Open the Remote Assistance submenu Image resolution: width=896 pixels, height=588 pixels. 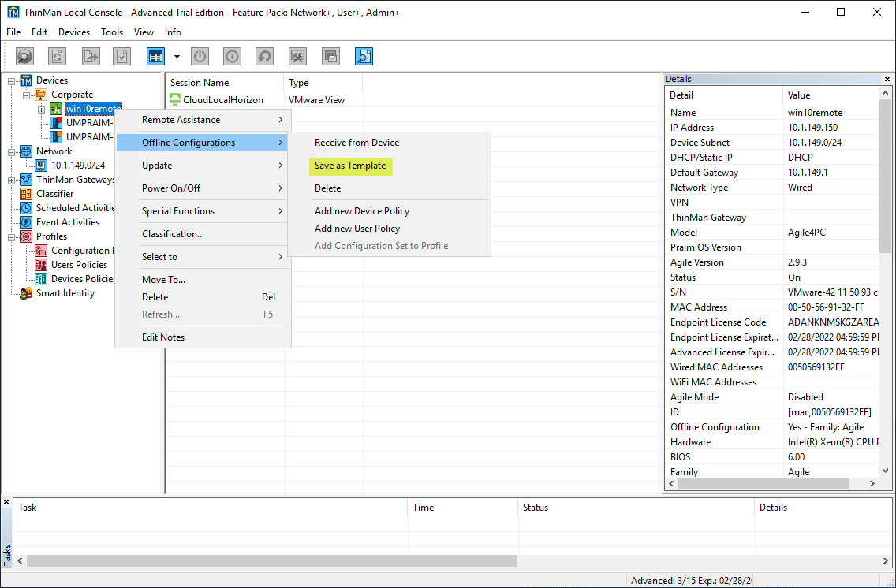pyautogui.click(x=203, y=120)
